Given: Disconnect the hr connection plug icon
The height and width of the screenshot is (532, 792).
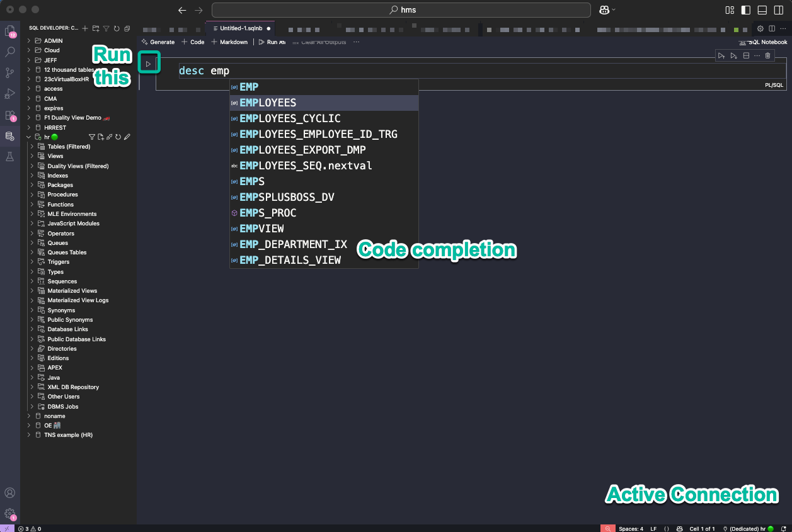Looking at the screenshot, I should click(x=110, y=137).
